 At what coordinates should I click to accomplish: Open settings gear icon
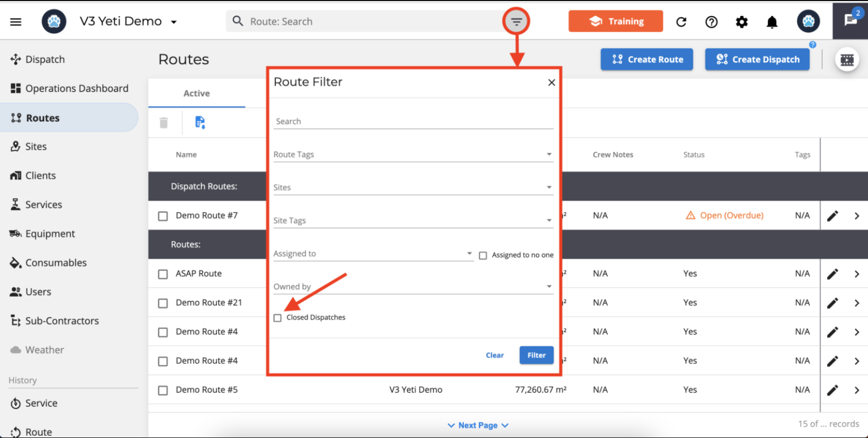click(x=742, y=22)
